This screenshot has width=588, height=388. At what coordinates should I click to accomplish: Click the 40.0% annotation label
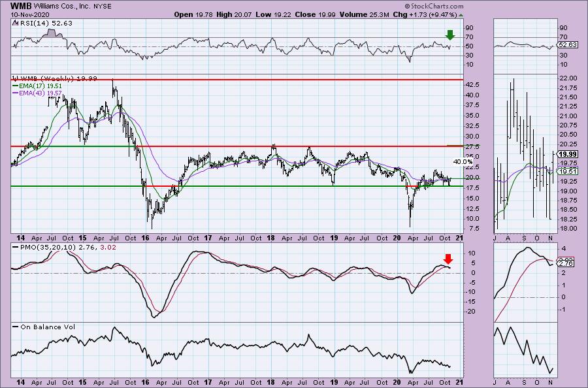tap(463, 161)
